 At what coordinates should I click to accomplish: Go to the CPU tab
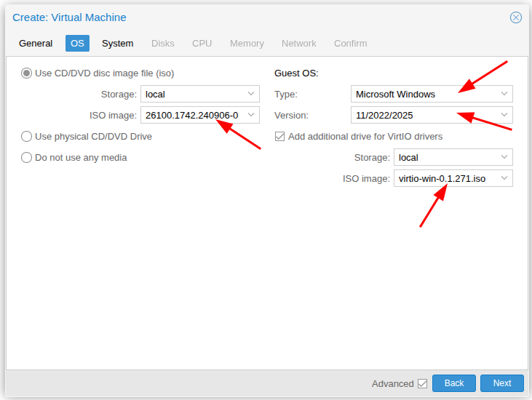202,44
